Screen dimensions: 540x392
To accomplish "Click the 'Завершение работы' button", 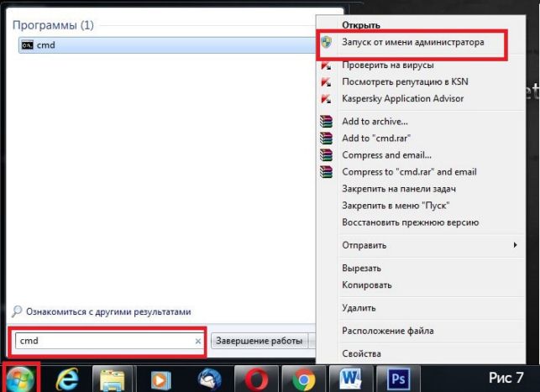I will (259, 341).
